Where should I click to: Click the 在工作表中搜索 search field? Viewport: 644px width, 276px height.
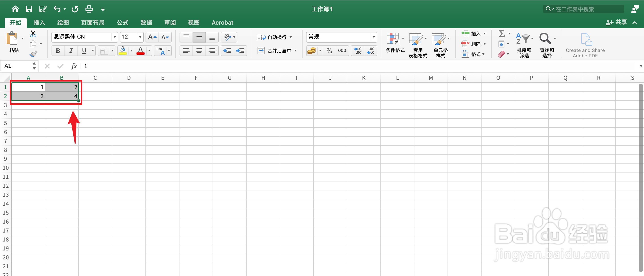tap(584, 9)
